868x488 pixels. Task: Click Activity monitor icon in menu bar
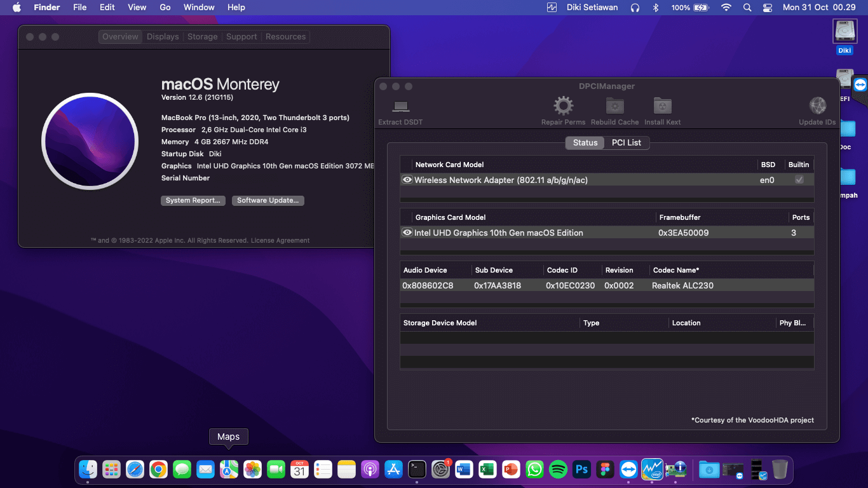[x=552, y=8]
